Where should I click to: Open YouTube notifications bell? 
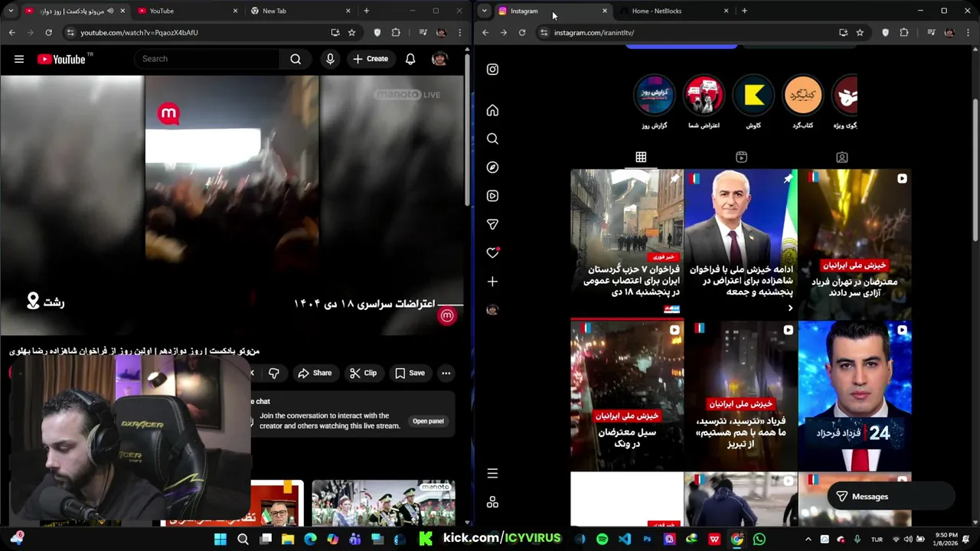[x=410, y=59]
